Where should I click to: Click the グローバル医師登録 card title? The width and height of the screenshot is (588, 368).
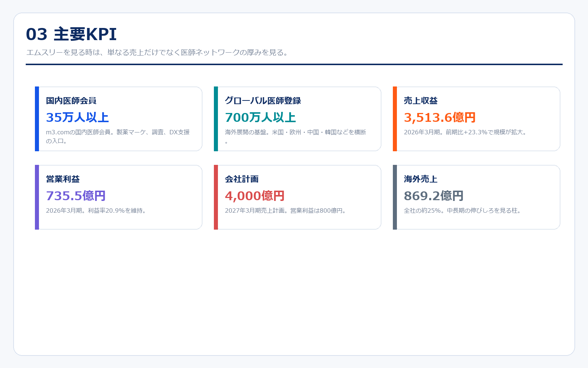(263, 100)
